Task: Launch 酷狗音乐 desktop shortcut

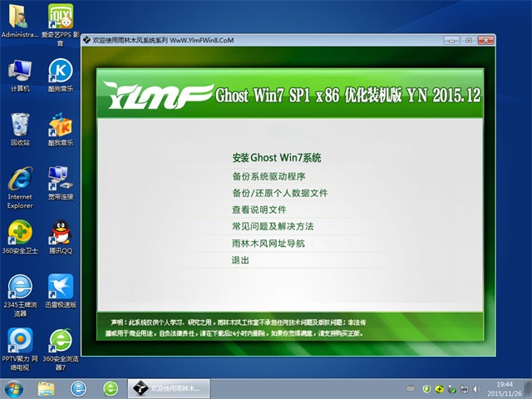Action: pyautogui.click(x=61, y=76)
